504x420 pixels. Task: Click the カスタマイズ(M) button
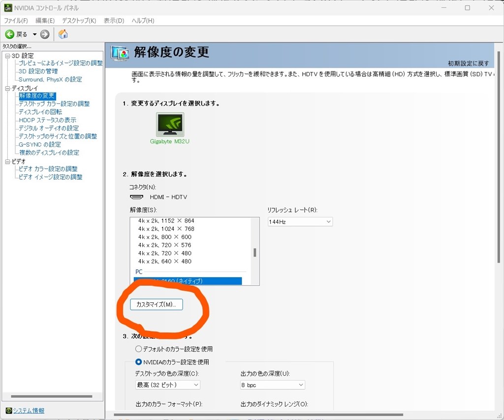point(156,304)
